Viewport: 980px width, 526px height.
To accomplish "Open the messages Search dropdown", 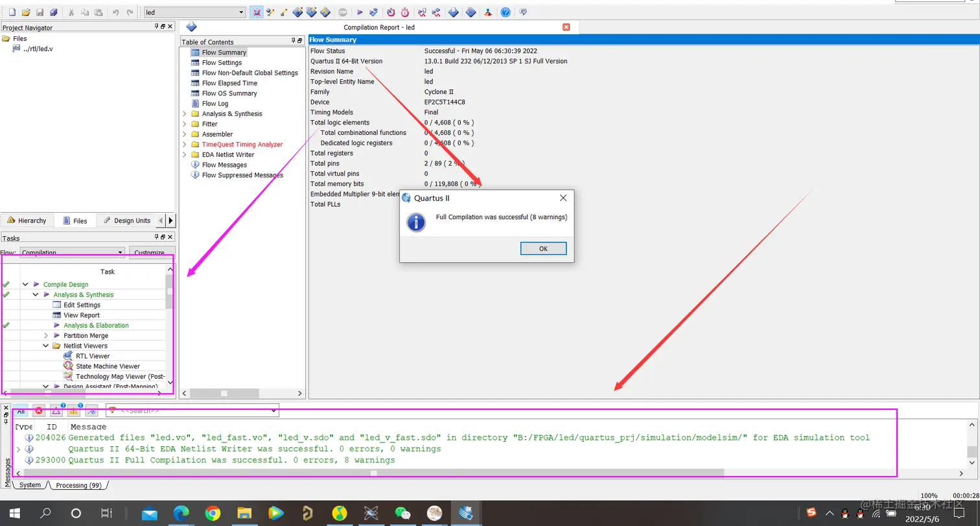I will point(274,411).
